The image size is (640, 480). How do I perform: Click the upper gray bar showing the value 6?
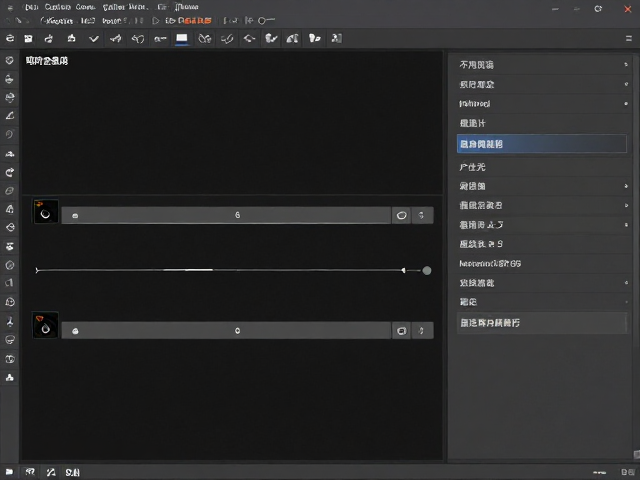click(x=226, y=215)
